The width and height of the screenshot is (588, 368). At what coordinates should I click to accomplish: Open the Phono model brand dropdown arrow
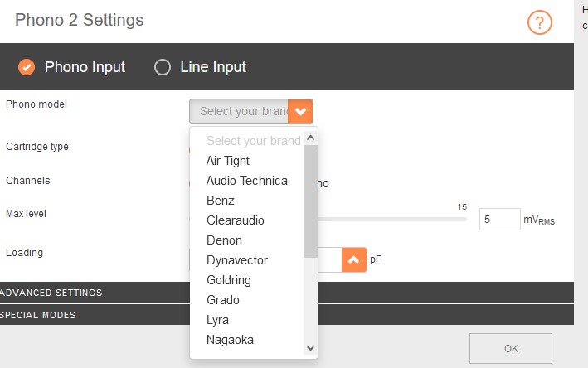pos(300,111)
